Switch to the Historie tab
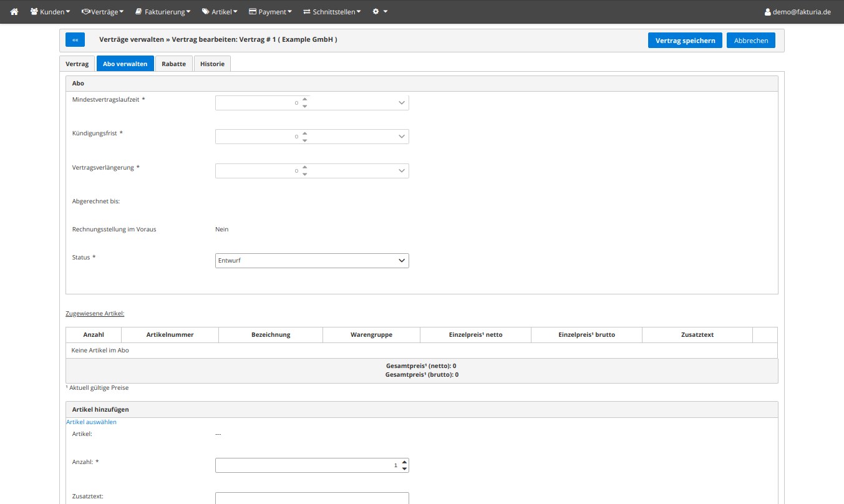The width and height of the screenshot is (844, 504). [212, 64]
